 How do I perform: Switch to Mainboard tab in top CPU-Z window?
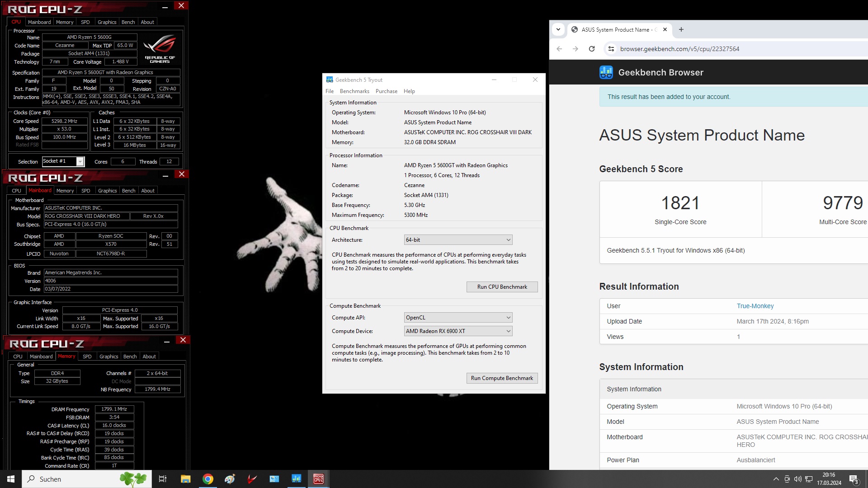(x=39, y=22)
